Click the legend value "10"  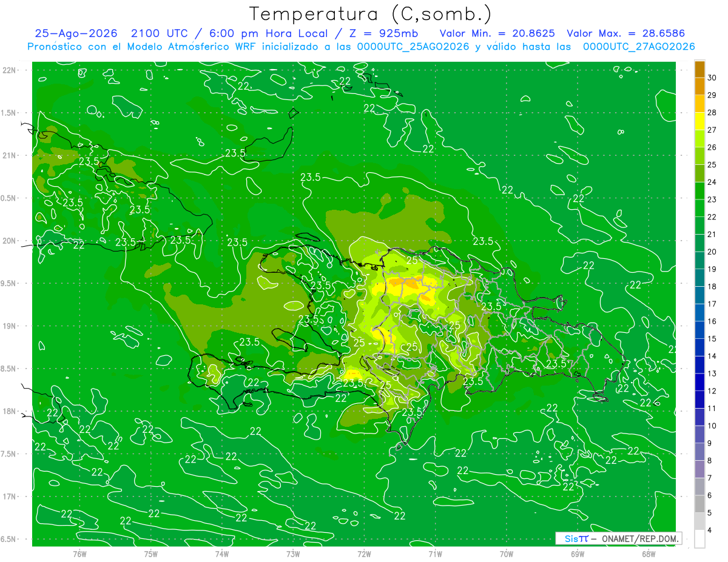712,426
